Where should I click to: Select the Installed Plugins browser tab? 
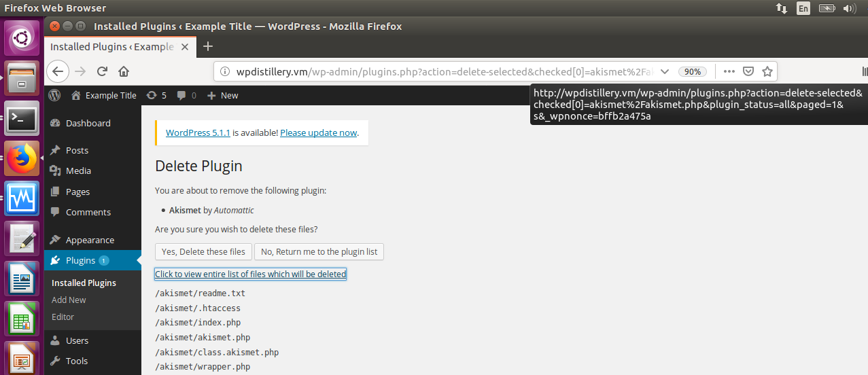tap(121, 46)
